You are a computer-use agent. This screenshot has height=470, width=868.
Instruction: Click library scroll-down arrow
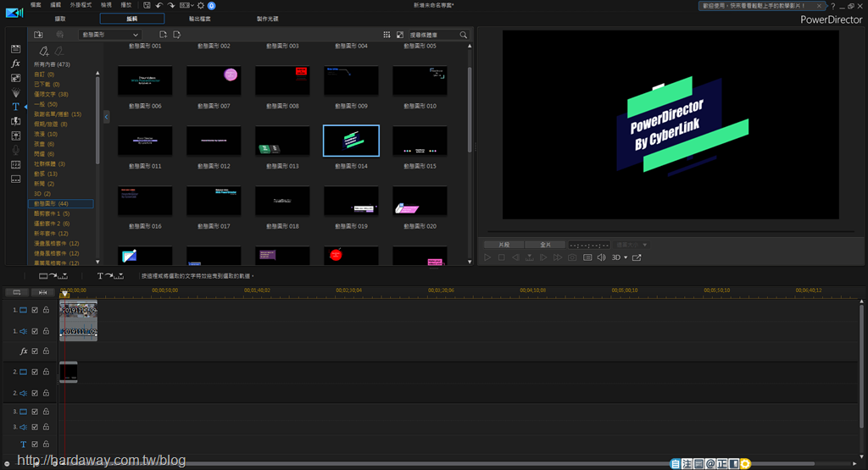[x=470, y=262]
